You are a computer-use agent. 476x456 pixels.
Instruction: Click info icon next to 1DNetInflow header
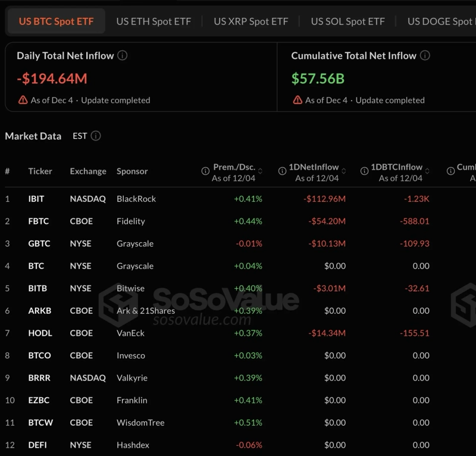[x=283, y=171]
